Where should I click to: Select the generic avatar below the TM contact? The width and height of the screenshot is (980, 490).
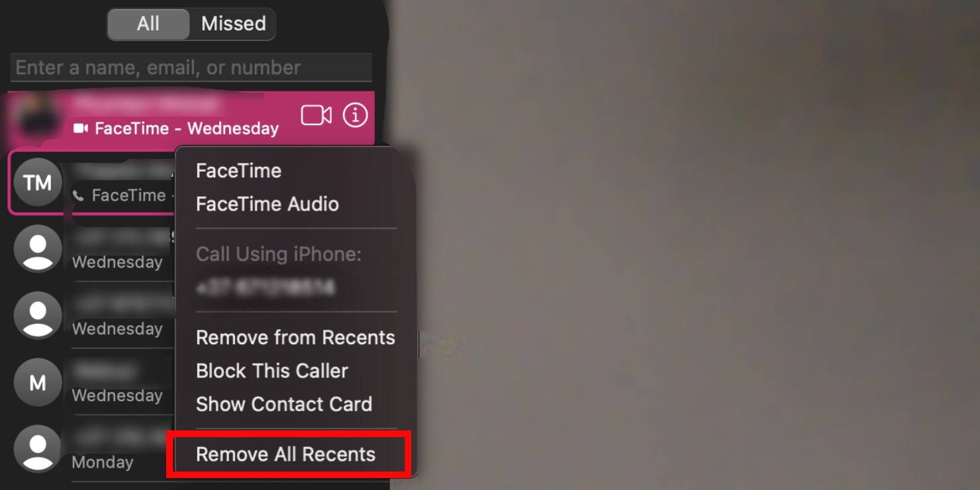(x=38, y=248)
